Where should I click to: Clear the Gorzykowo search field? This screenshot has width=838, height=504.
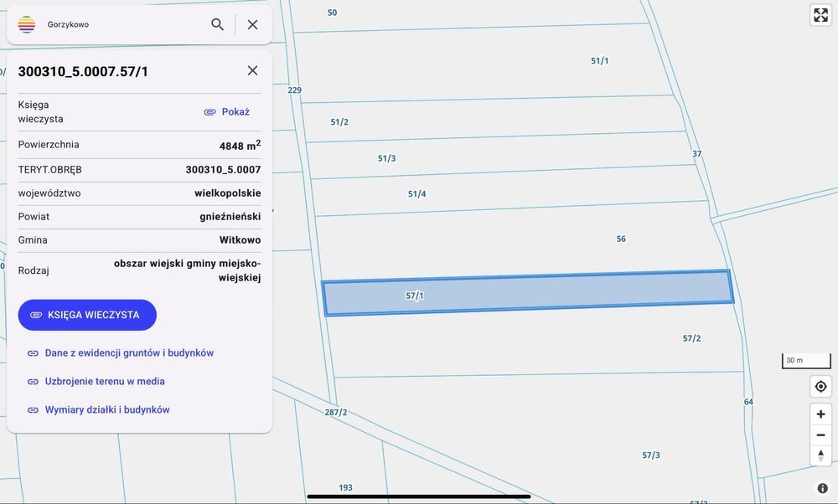(x=253, y=24)
